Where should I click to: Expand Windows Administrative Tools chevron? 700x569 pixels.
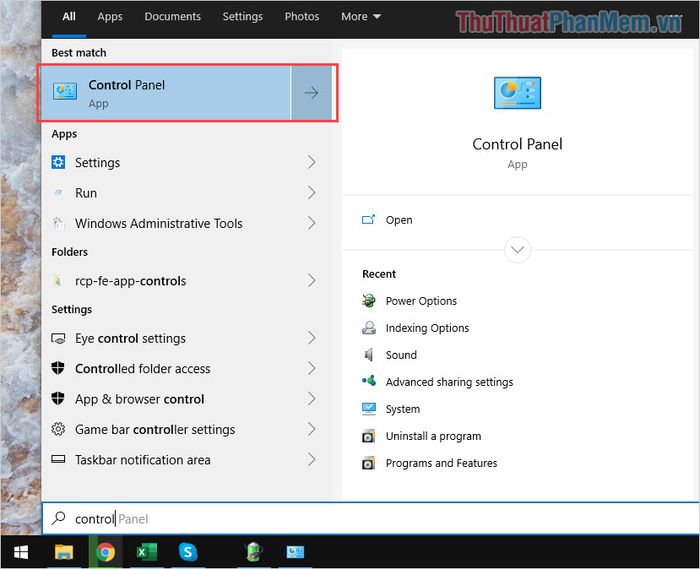(312, 223)
